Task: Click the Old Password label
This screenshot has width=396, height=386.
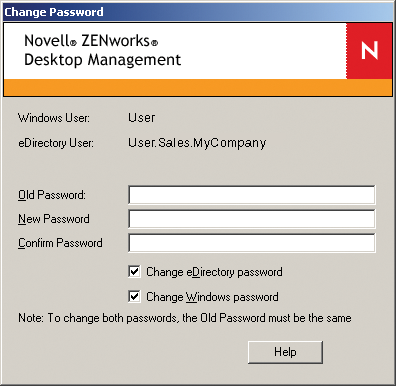Action: tap(52, 195)
